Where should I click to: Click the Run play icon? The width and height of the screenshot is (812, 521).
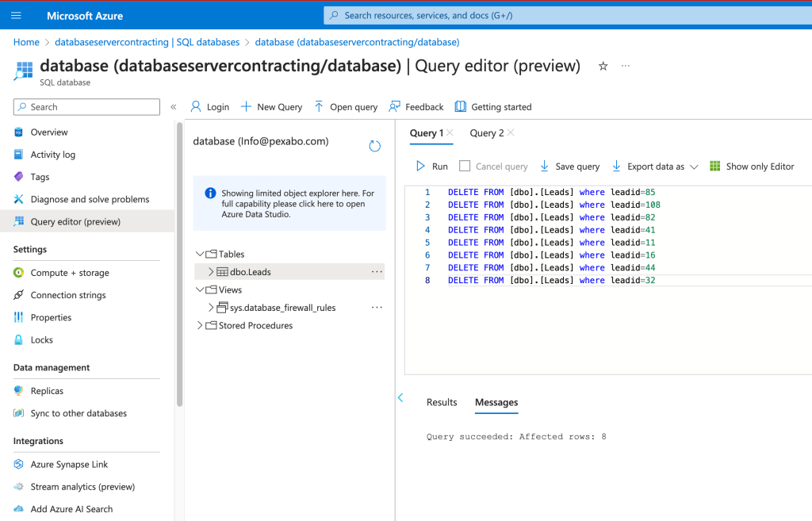tap(420, 167)
